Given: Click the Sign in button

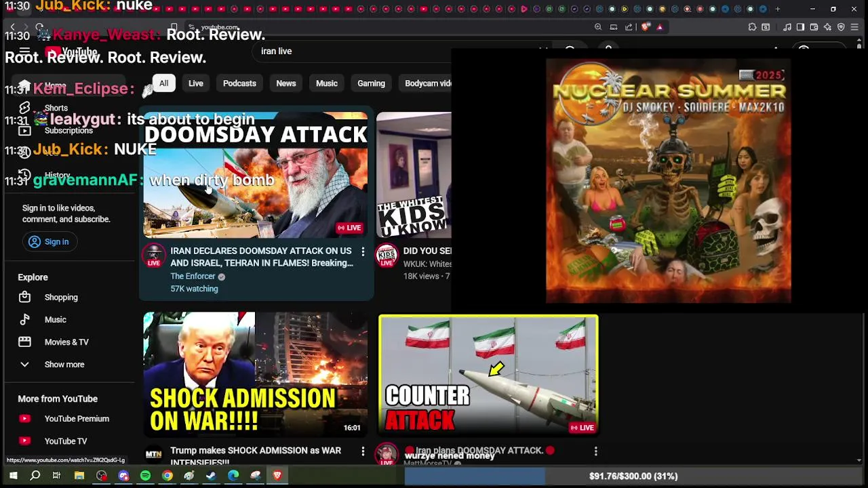Looking at the screenshot, I should tap(49, 241).
